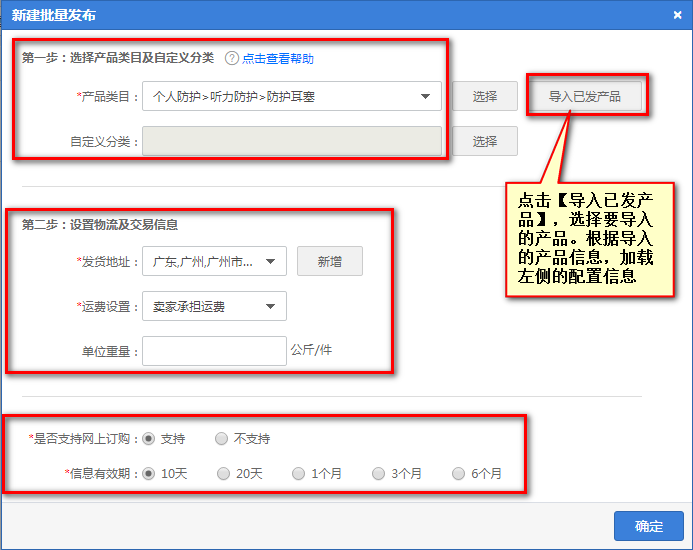Click the 新建批量发布 dialog title
Viewport: 693px width, 550px height.
pos(53,15)
